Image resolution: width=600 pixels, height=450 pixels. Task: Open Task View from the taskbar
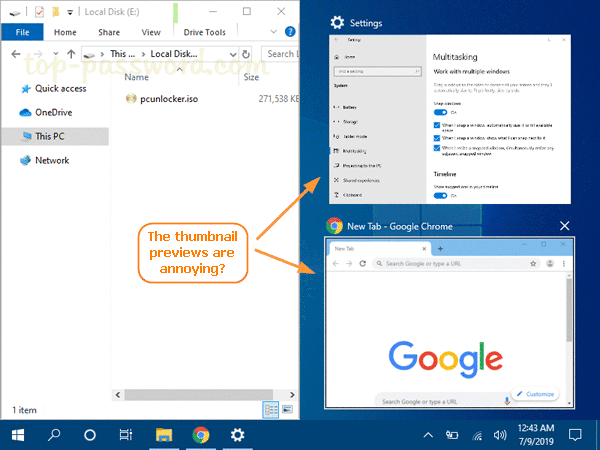click(x=126, y=435)
